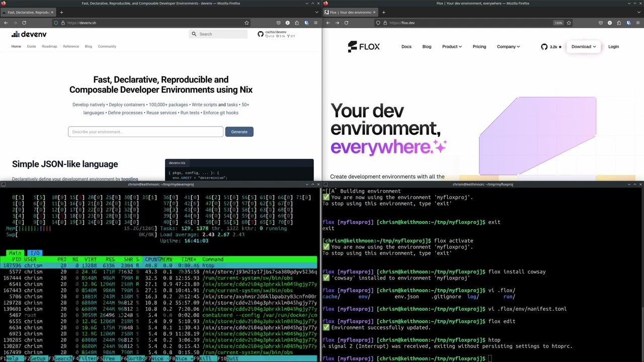Open the Community tab on devenv site
Viewport: 644px width, 362px height.
[107, 46]
